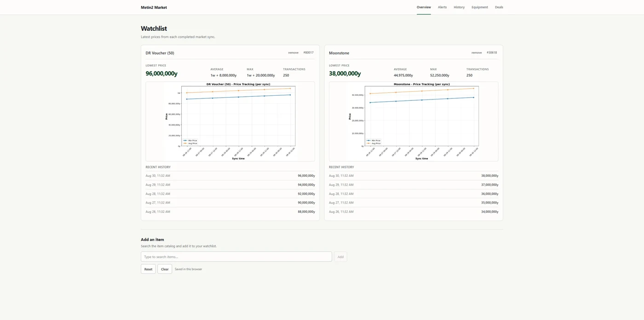
Task: Remove DR Voucher (50) from watchlist
Action: pos(293,52)
